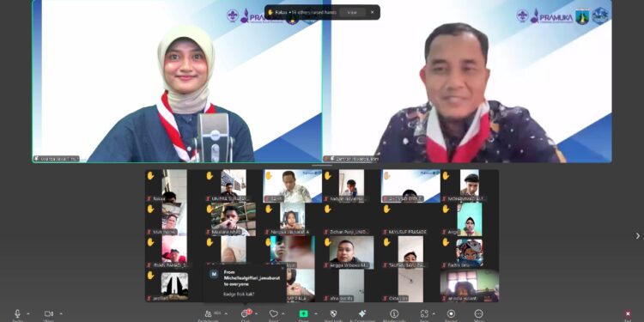Dismiss the raised hands banner
Viewport: 644px width, 322px height.
click(x=372, y=12)
